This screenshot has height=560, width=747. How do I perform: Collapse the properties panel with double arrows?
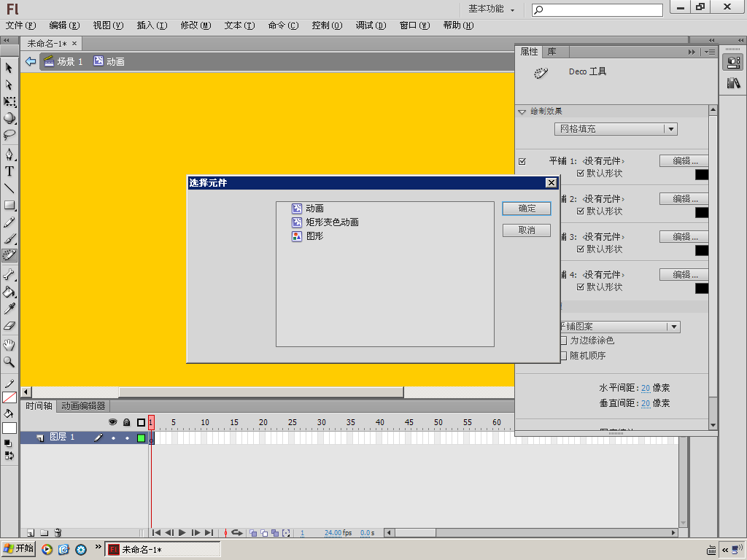click(692, 52)
